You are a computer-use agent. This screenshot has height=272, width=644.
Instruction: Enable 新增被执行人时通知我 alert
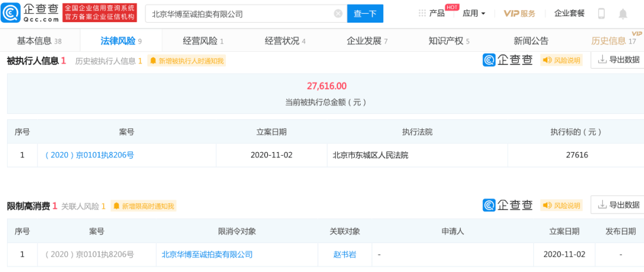click(x=187, y=61)
